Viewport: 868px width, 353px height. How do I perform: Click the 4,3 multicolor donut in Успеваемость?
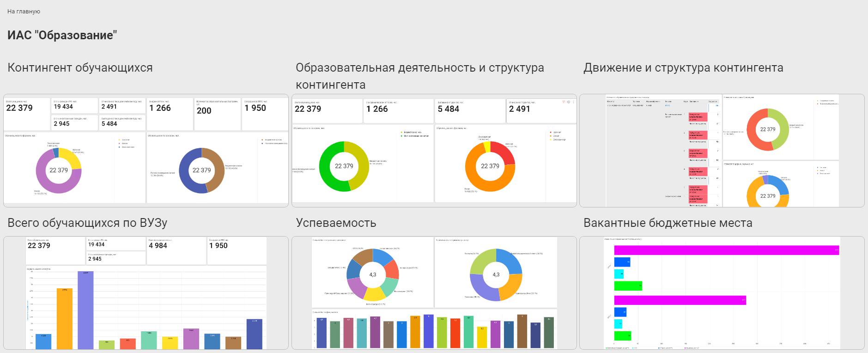click(372, 274)
